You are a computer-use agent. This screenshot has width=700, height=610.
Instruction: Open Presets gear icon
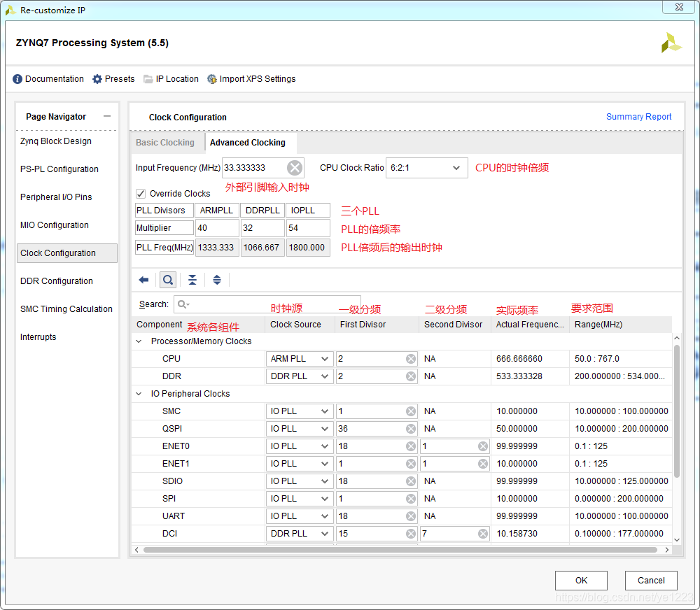pyautogui.click(x=97, y=79)
